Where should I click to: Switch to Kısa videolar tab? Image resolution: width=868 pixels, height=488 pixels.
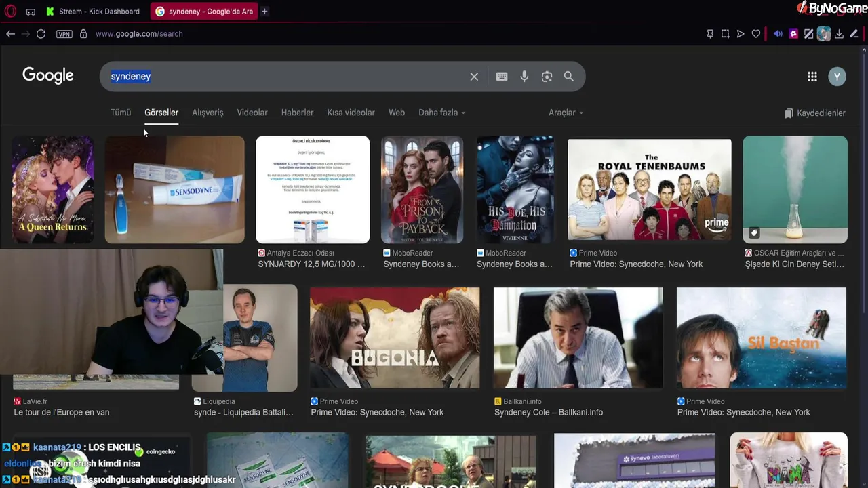pyautogui.click(x=351, y=113)
